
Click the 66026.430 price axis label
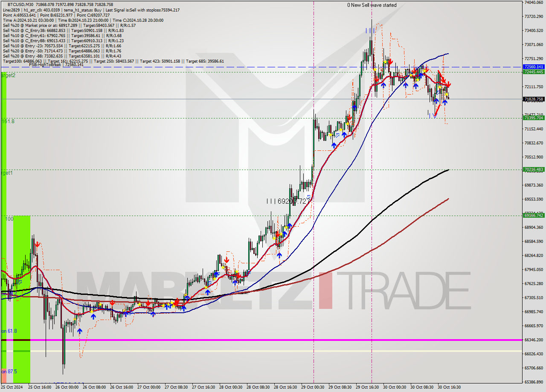534,354
